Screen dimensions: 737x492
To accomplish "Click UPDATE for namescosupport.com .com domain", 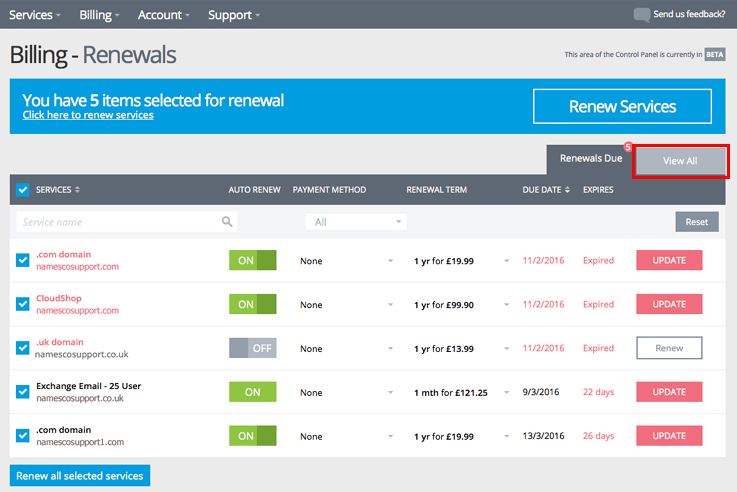I will 669,260.
